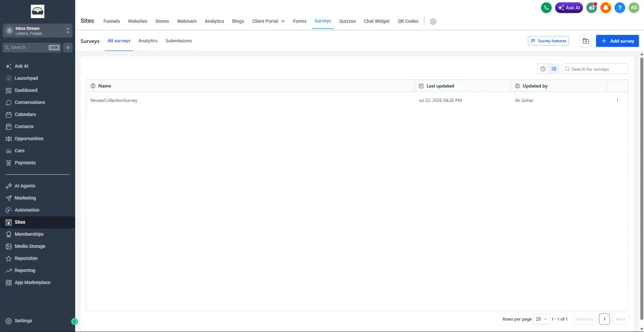
Task: Open the purple Ask AI button
Action: tap(569, 8)
